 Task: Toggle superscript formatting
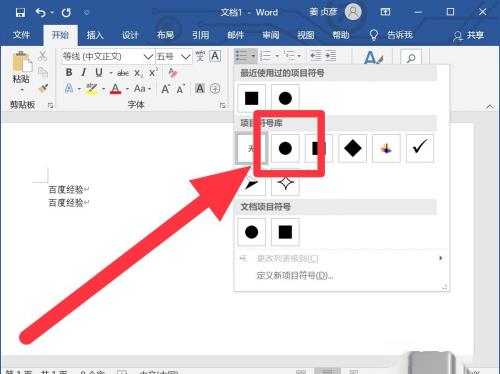pyautogui.click(x=153, y=72)
